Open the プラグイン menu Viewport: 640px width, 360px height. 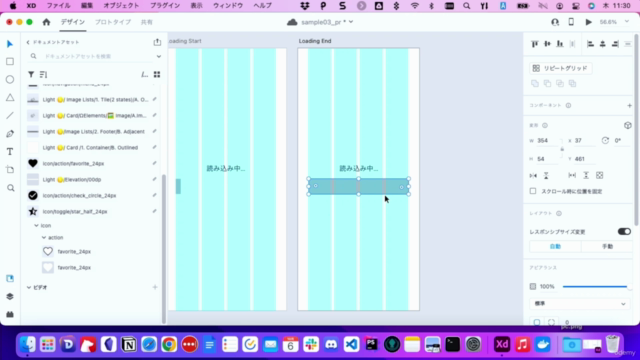tap(165, 6)
